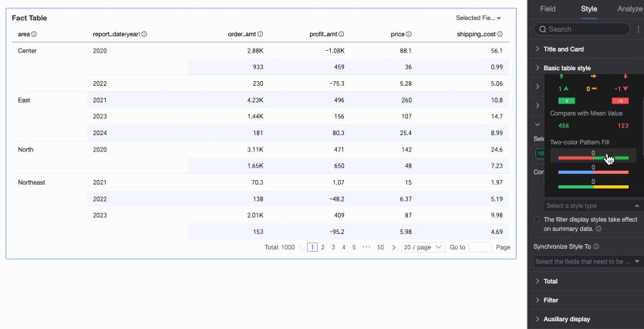Go to page 2

(323, 248)
